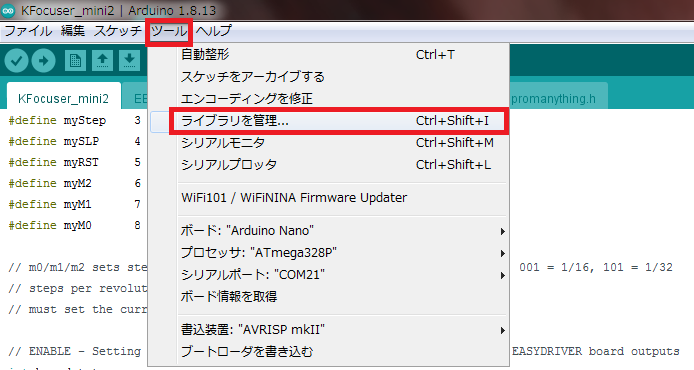Expand the 書込装置 "AVRISP mkII" submenu
This screenshot has height=370, width=694.
coord(341,330)
